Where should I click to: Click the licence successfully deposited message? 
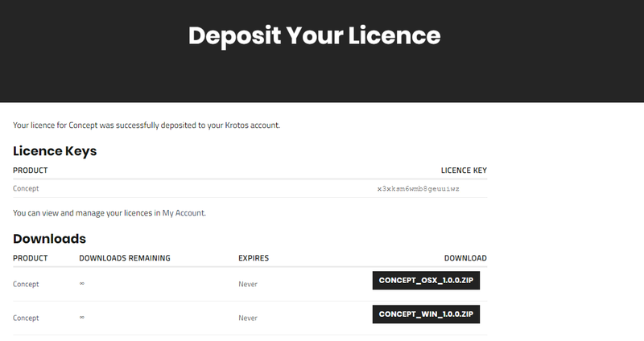(x=147, y=125)
